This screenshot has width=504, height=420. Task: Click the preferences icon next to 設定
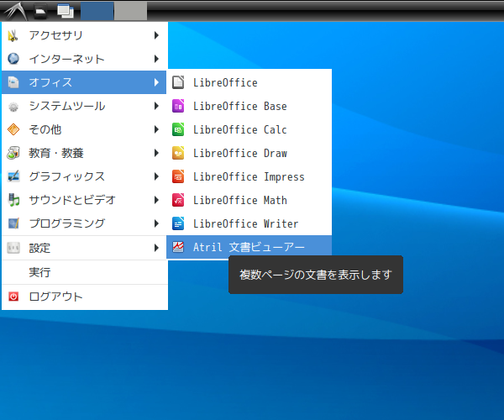tap(13, 248)
